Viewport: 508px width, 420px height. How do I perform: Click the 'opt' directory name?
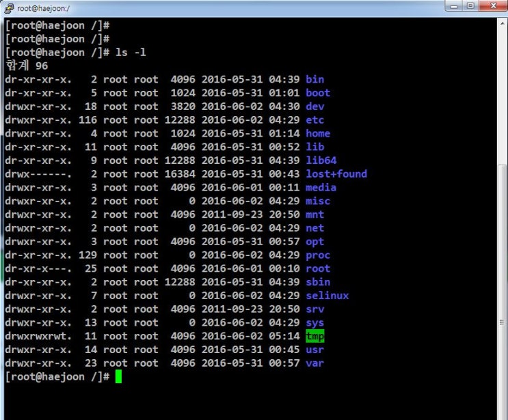point(315,242)
